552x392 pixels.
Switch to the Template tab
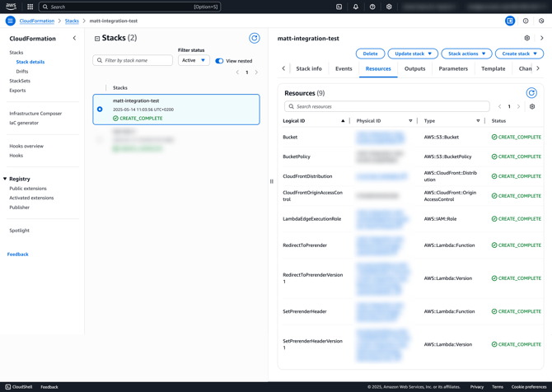point(494,68)
